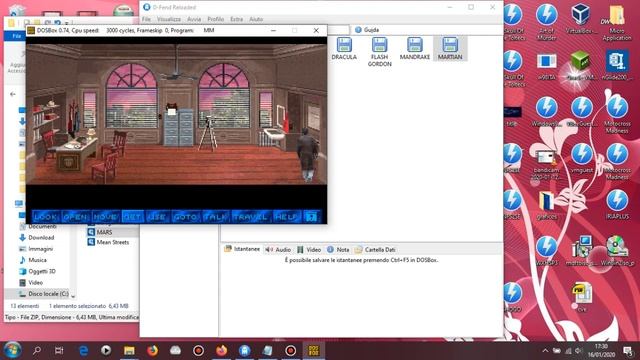Choose the USE verb in the game
The height and width of the screenshot is (360, 640).
pyautogui.click(x=157, y=217)
